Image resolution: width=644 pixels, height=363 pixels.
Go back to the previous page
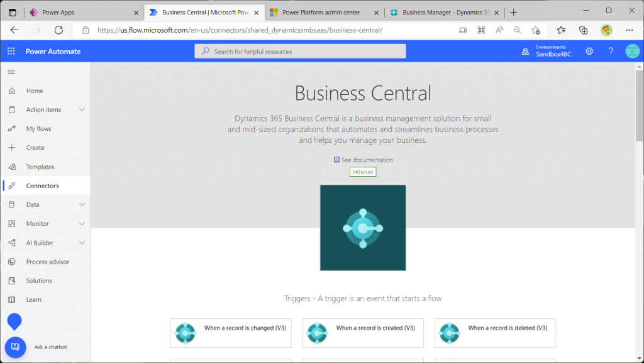(14, 30)
